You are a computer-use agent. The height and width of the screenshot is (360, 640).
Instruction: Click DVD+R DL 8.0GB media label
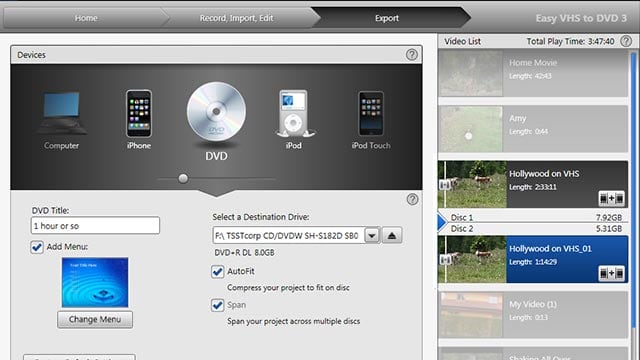244,253
